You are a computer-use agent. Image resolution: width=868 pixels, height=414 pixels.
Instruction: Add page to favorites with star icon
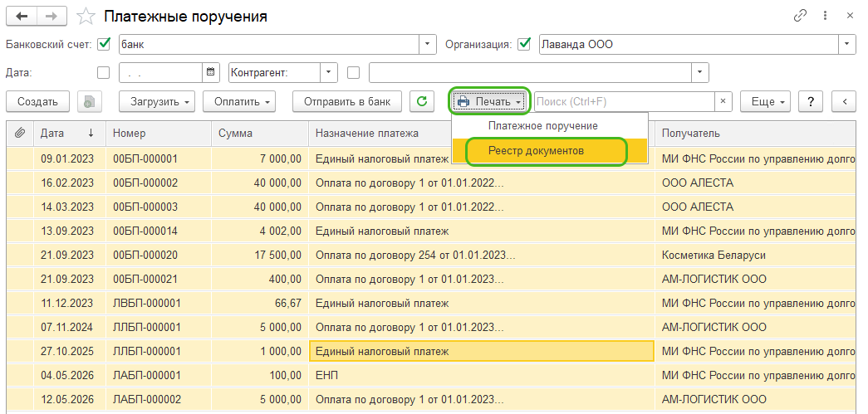86,17
